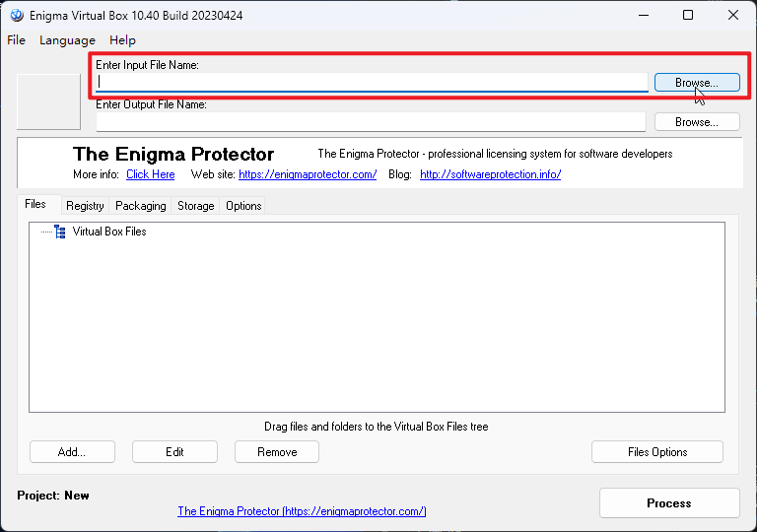Click the empty application icon preview box

pyautogui.click(x=48, y=101)
